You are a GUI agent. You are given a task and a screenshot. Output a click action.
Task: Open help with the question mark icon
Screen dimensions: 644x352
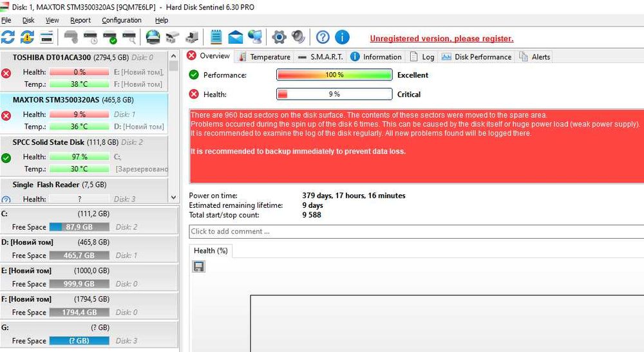[323, 37]
